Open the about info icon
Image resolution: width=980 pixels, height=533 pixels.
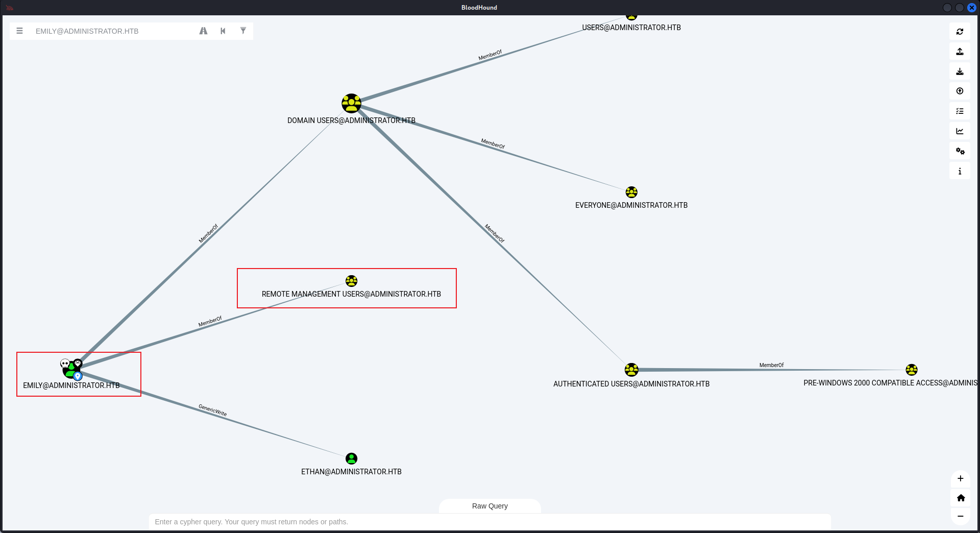[x=960, y=171]
